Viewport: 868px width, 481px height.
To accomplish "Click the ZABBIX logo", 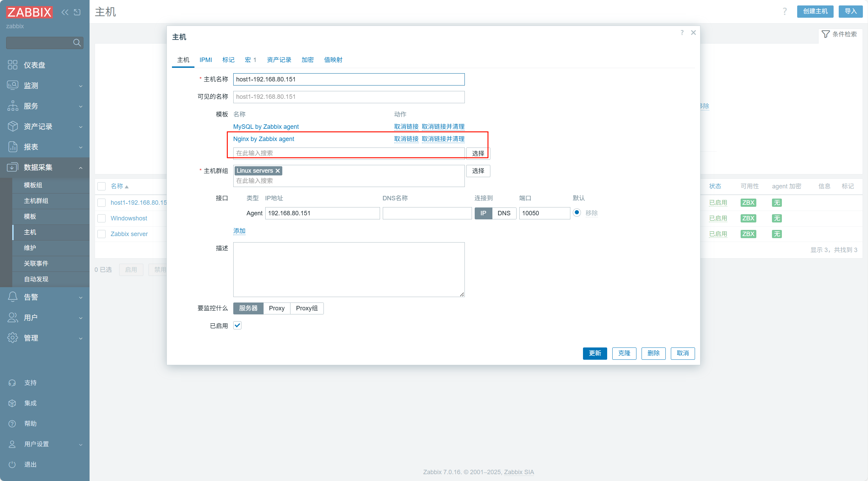I will (x=29, y=12).
